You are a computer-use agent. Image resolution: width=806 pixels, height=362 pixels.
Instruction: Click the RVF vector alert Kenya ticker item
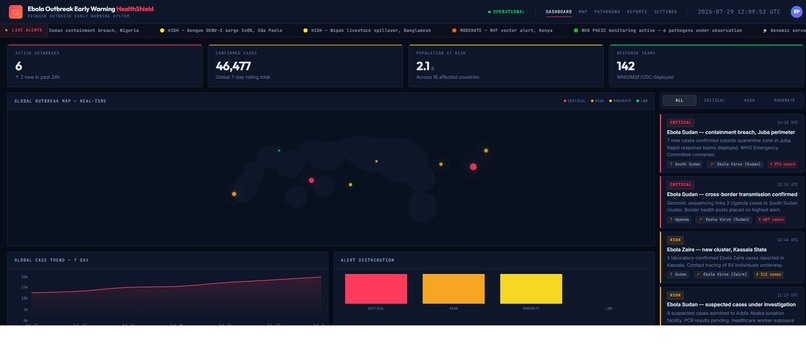502,30
